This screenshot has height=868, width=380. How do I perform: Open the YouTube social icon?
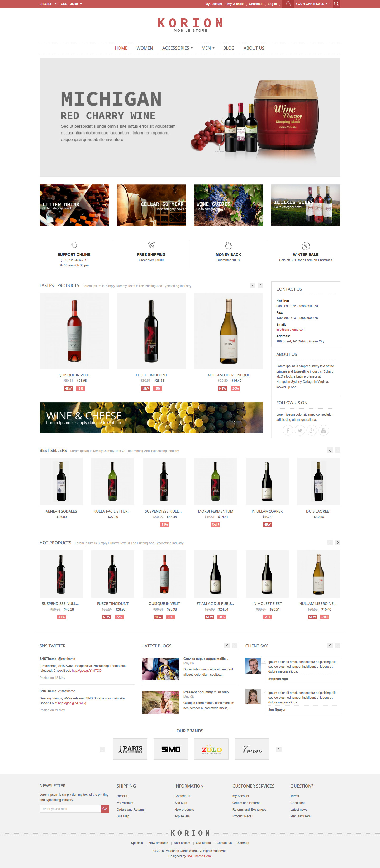[x=324, y=430]
